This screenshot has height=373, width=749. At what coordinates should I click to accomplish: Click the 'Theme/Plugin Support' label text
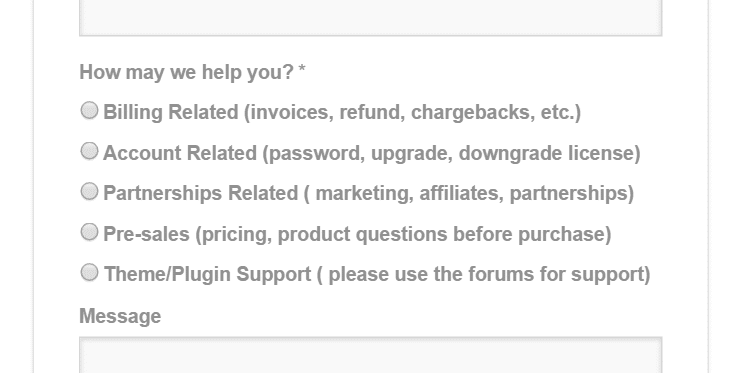pyautogui.click(x=207, y=275)
